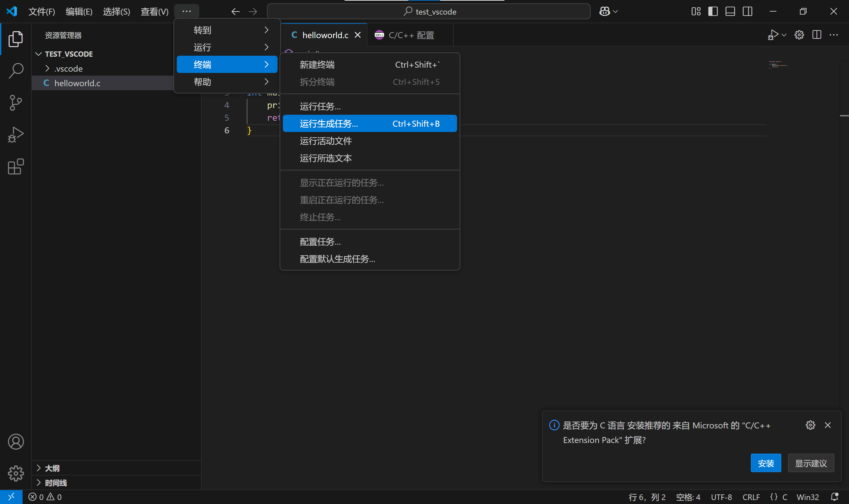Open the Extensions view
849x504 pixels.
[x=16, y=166]
